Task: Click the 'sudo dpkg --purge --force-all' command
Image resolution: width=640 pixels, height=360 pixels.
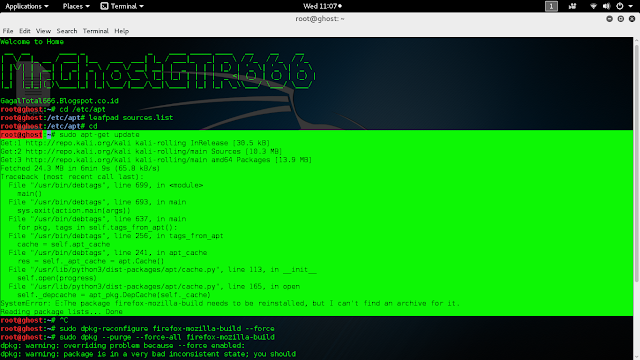Action: point(167,337)
